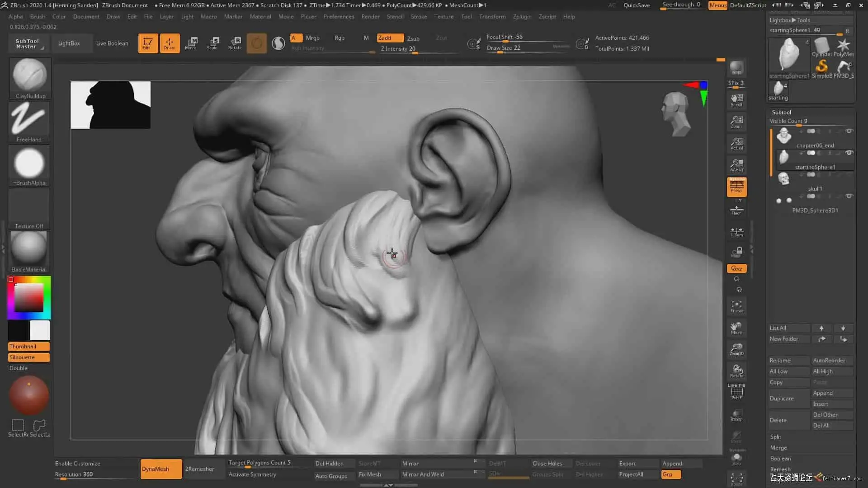Click the DynaMesh button
This screenshot has width=868, height=488.
pos(160,469)
